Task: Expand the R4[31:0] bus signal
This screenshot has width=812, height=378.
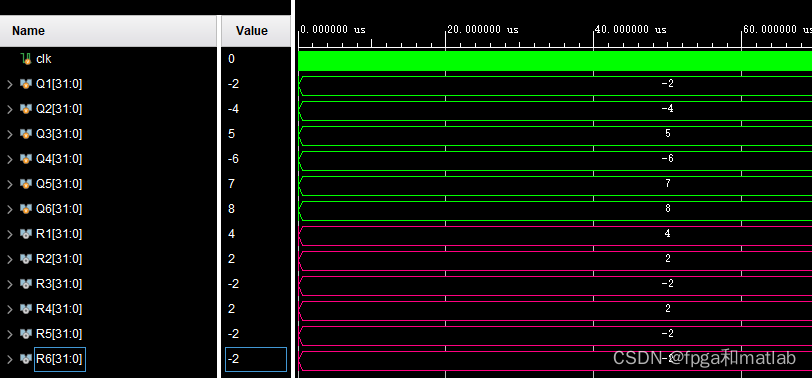Action: click(10, 309)
